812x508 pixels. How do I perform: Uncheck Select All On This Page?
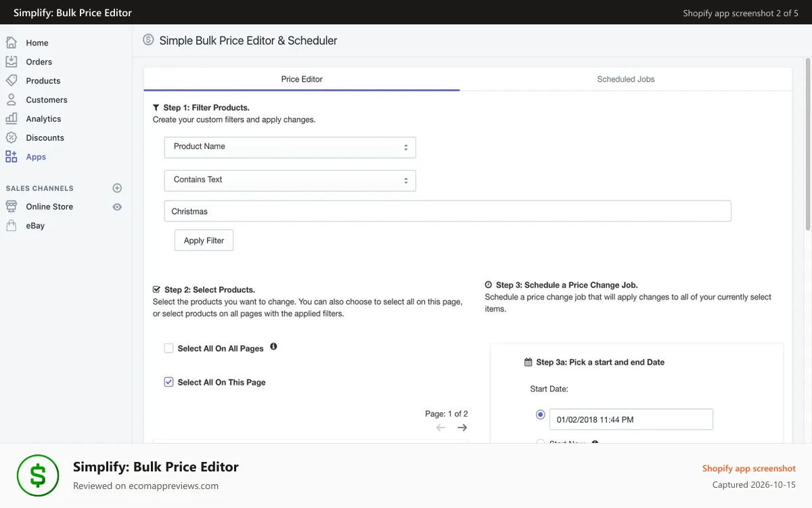(x=168, y=382)
